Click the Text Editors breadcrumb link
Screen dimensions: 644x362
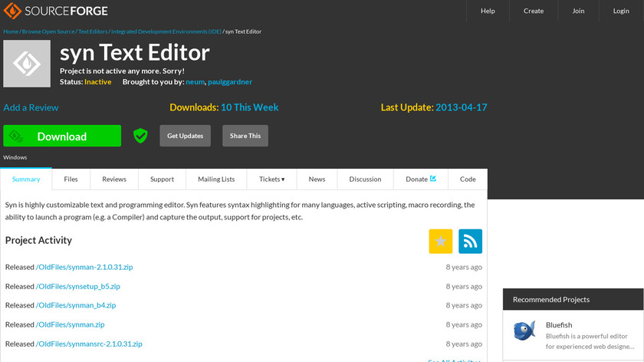click(93, 31)
